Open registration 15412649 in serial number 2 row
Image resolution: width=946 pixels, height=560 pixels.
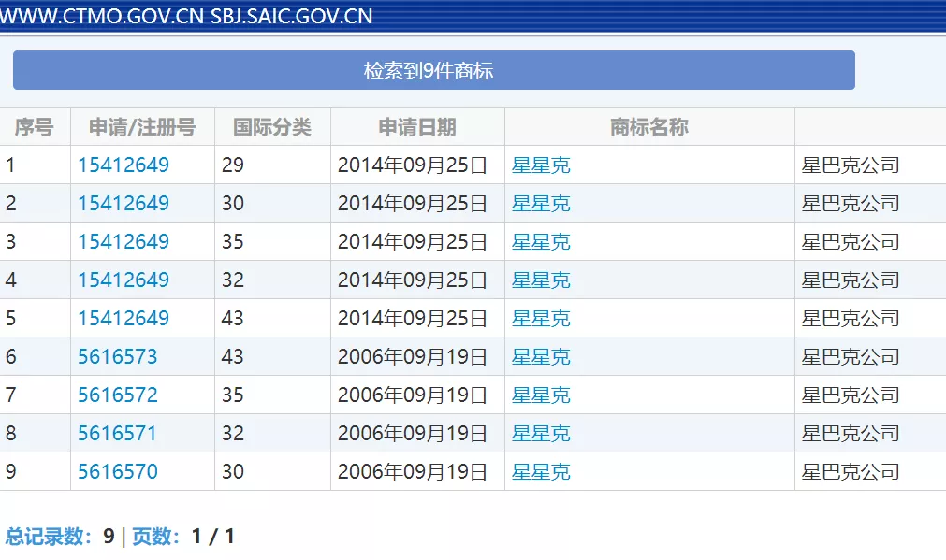click(124, 203)
